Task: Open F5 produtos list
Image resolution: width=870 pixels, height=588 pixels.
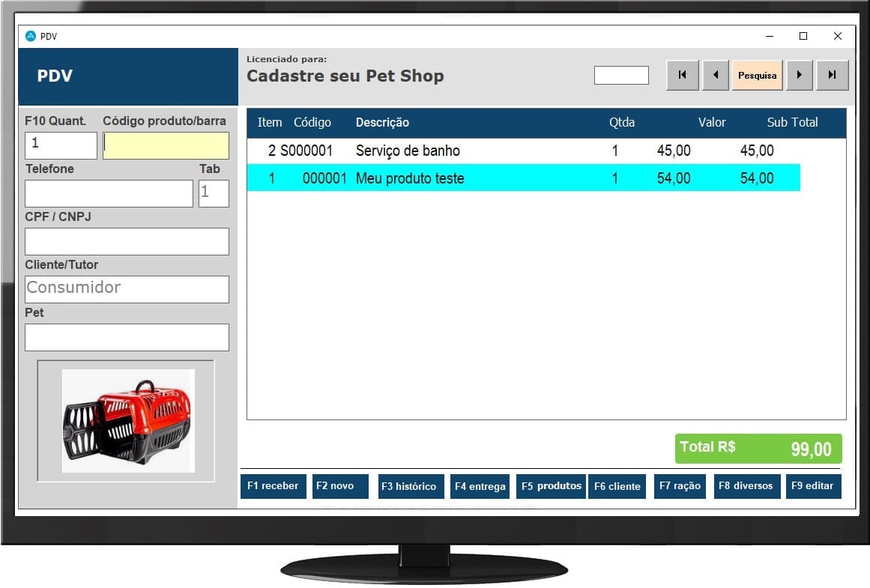Action: (x=551, y=486)
